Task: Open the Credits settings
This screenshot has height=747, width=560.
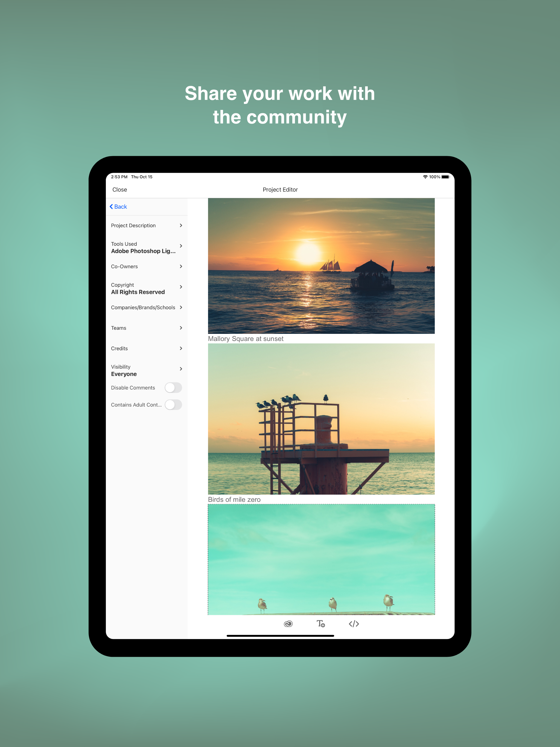Action: point(147,348)
